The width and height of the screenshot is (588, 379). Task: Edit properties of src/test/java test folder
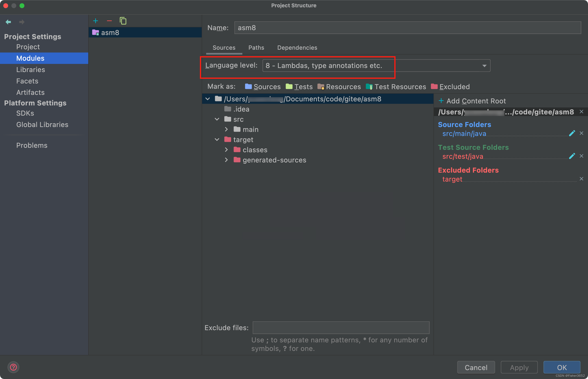coord(572,156)
